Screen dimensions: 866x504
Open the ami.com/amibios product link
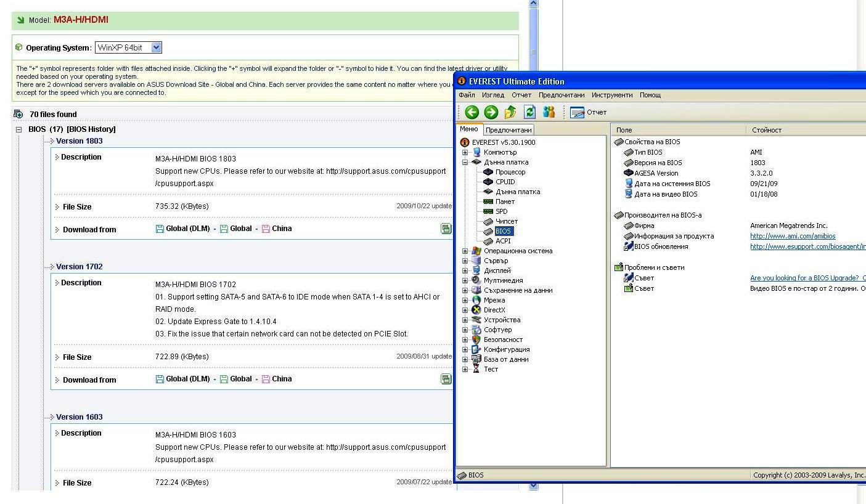point(793,236)
